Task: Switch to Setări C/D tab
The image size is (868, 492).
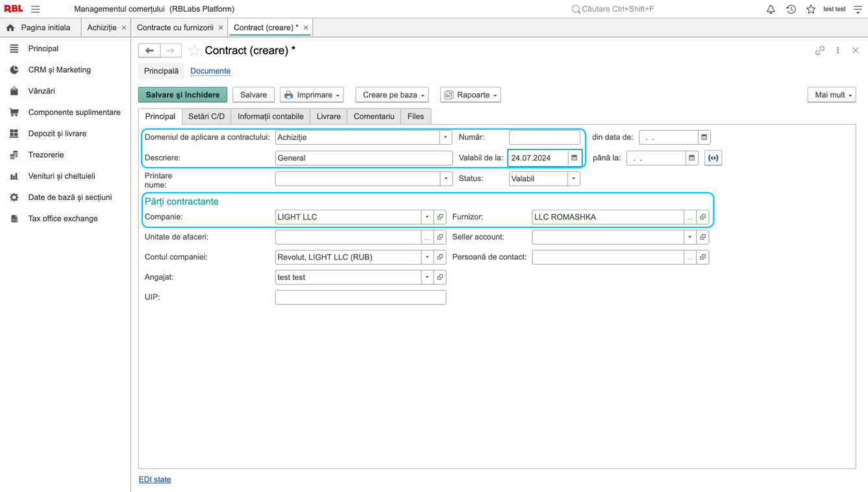Action: (206, 116)
